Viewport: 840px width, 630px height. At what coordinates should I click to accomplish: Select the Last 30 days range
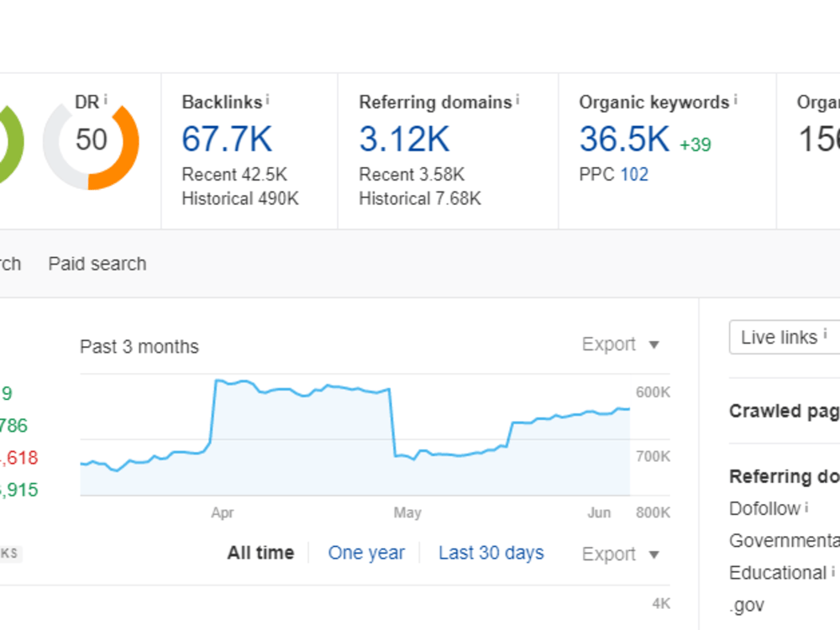coord(491,553)
